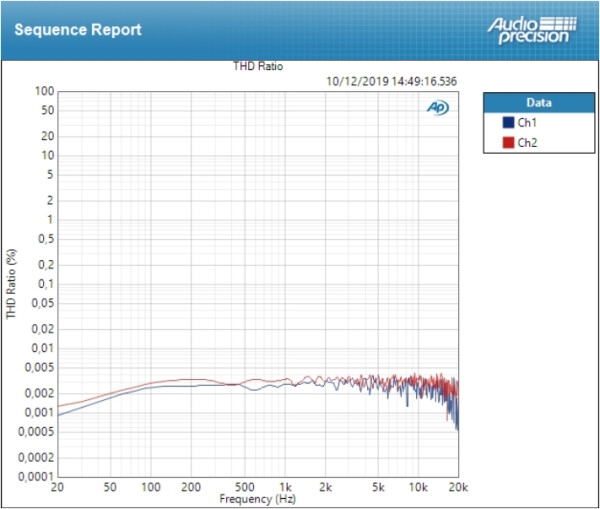This screenshot has height=509, width=600.
Task: Click the 20k tick on frequency axis
Action: [457, 487]
